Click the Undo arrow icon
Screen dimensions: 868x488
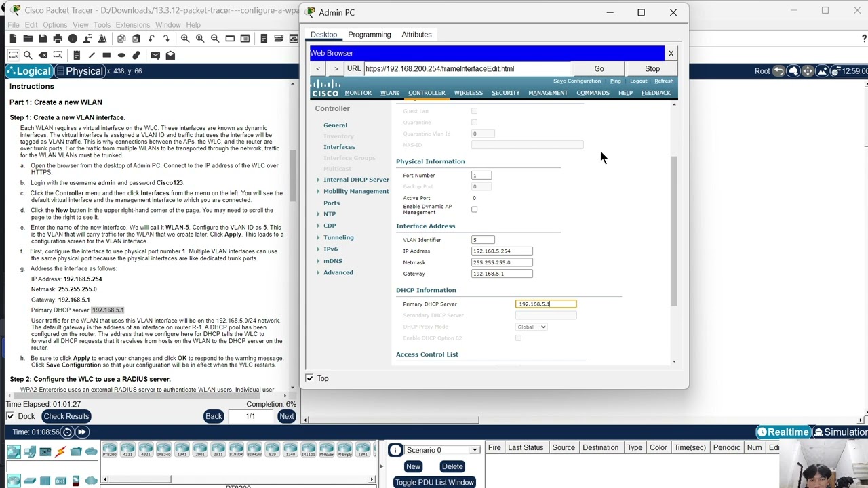(151, 39)
